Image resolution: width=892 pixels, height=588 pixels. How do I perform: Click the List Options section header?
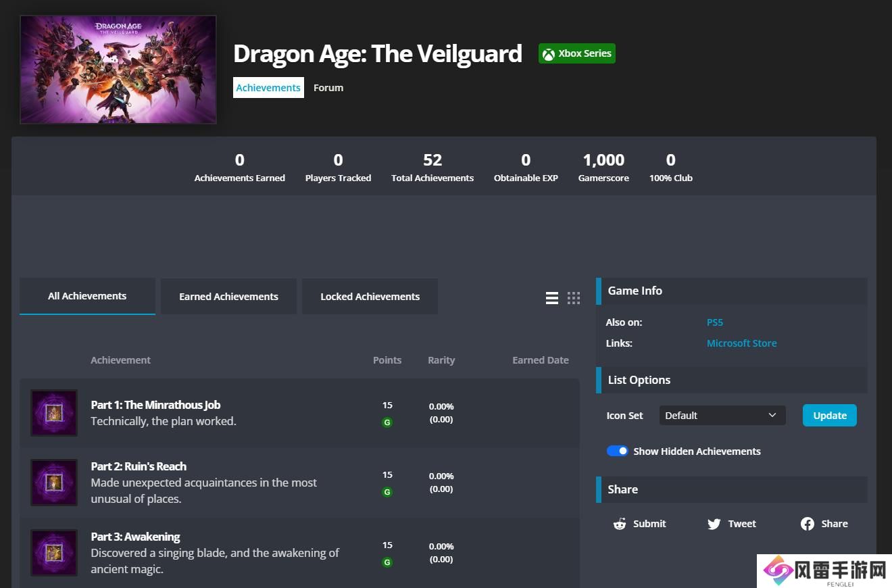(732, 380)
